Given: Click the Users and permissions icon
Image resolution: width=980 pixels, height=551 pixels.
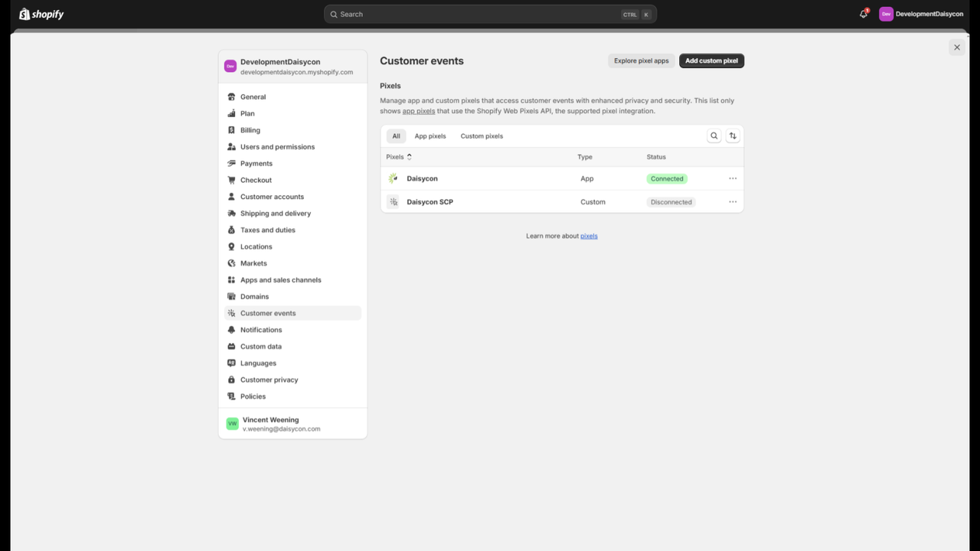Looking at the screenshot, I should (232, 147).
